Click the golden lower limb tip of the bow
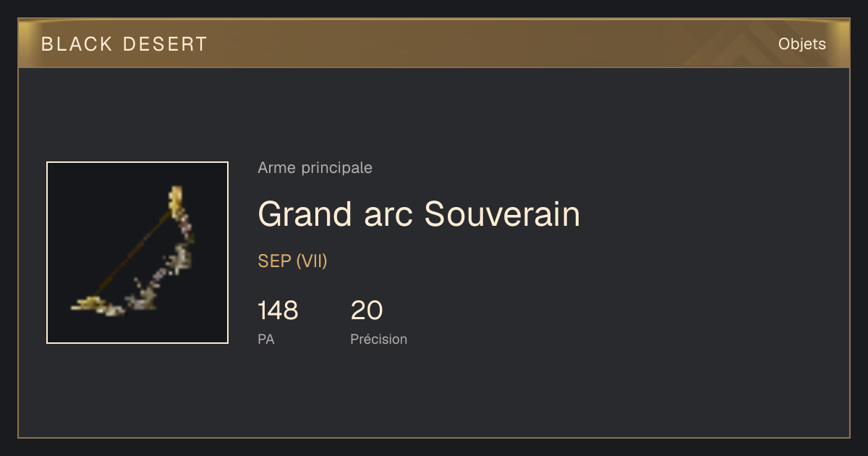The image size is (868, 456). (88, 303)
